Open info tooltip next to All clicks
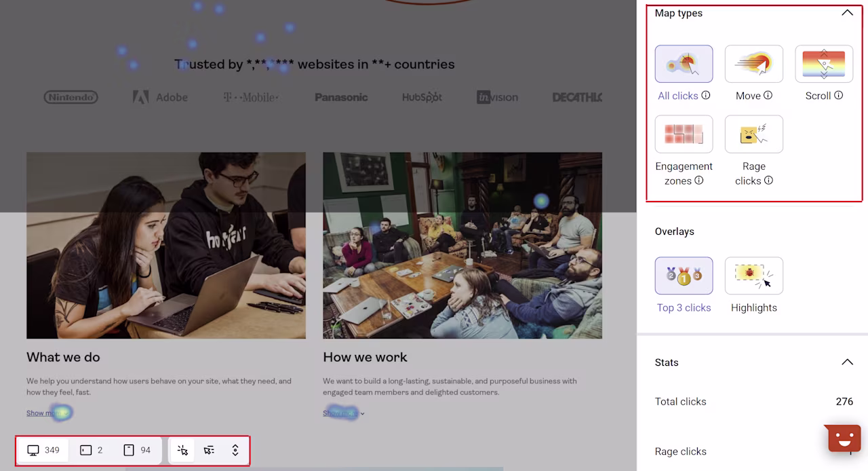This screenshot has width=868, height=471. [706, 95]
